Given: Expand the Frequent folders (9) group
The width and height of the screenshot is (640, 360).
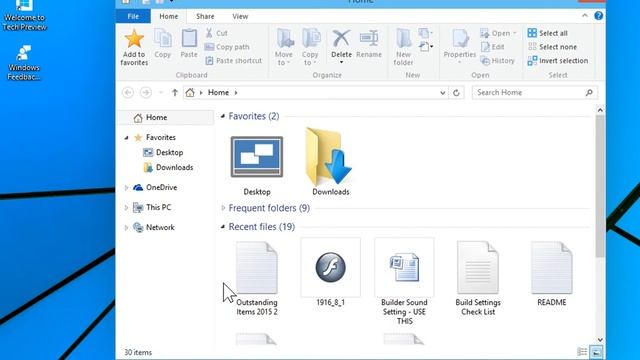Looking at the screenshot, I should click(223, 208).
